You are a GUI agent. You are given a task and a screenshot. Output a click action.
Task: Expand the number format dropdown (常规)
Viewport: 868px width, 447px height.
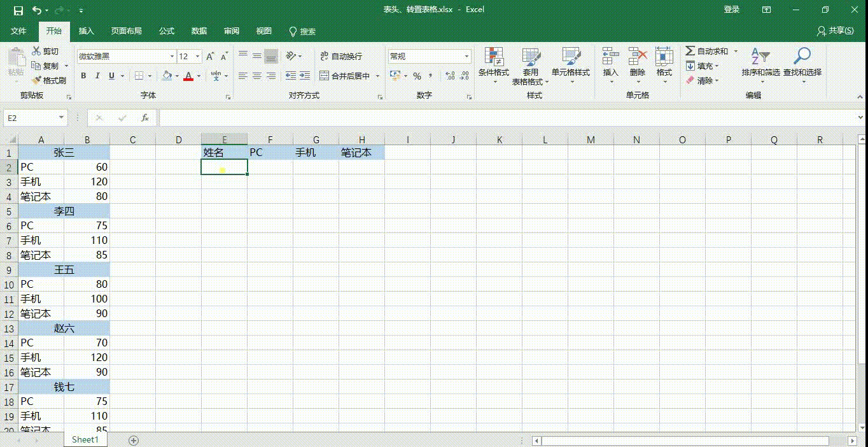[x=466, y=57]
